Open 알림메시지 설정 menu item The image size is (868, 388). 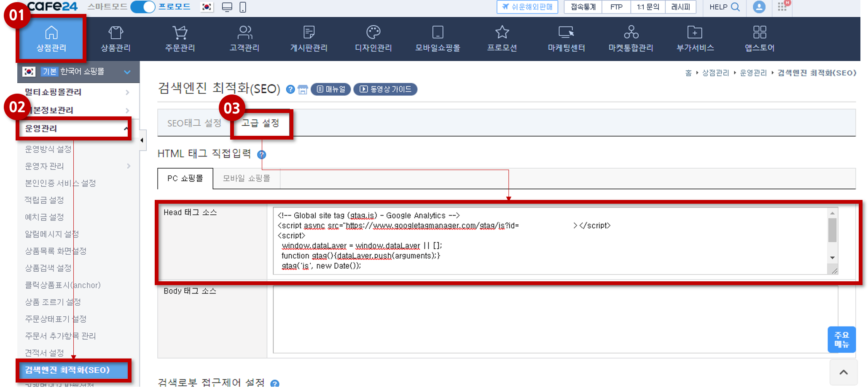[x=52, y=234]
